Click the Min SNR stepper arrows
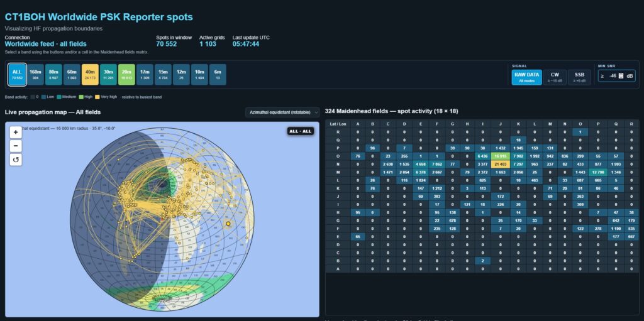This screenshot has width=644, height=321. pyautogui.click(x=621, y=76)
